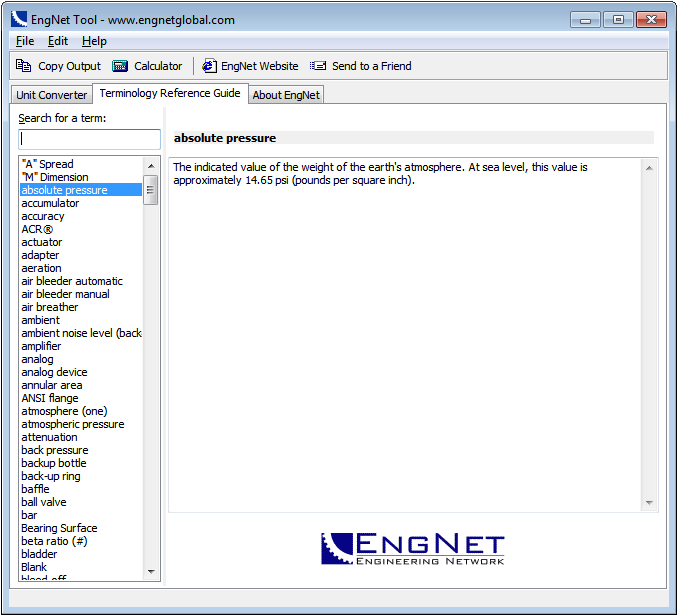Viewport: 678px width, 616px height.
Task: Select the ambient noise level term
Action: point(81,333)
